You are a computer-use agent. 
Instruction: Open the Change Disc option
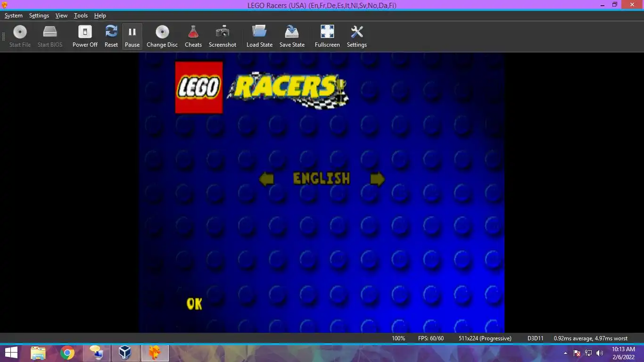pos(162,36)
